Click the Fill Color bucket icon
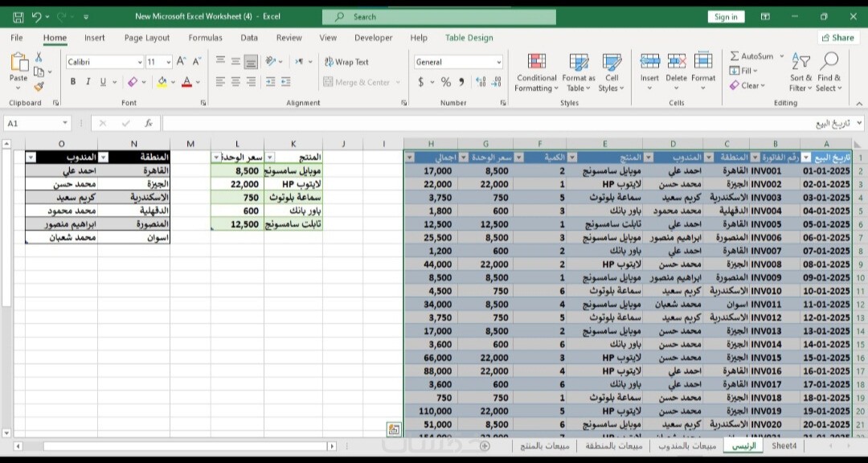The width and height of the screenshot is (868, 463). [162, 82]
